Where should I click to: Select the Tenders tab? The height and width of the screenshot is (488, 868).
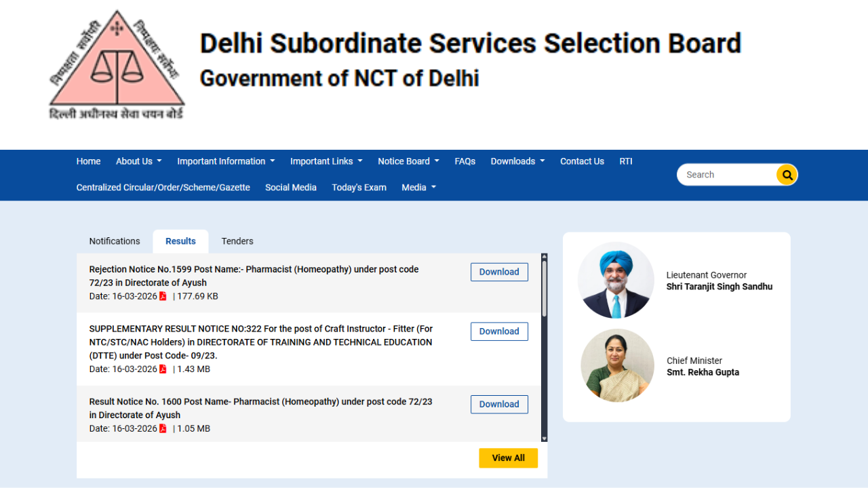[x=237, y=241]
